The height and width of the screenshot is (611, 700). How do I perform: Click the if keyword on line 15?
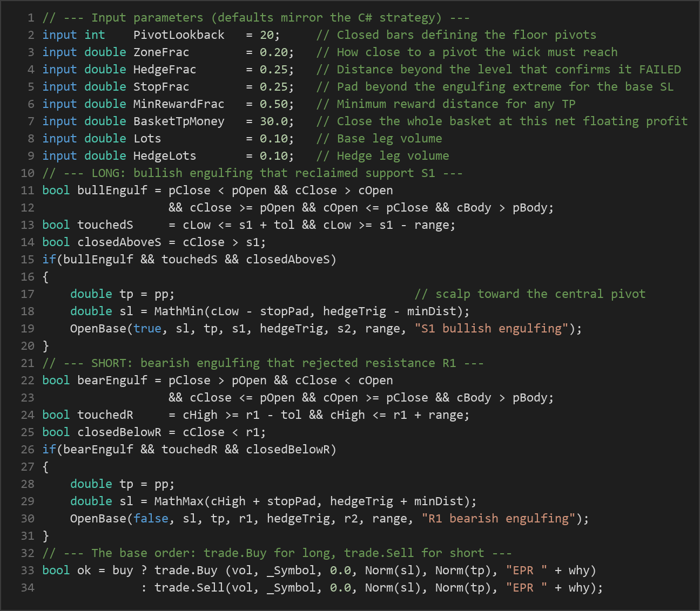pyautogui.click(x=49, y=260)
